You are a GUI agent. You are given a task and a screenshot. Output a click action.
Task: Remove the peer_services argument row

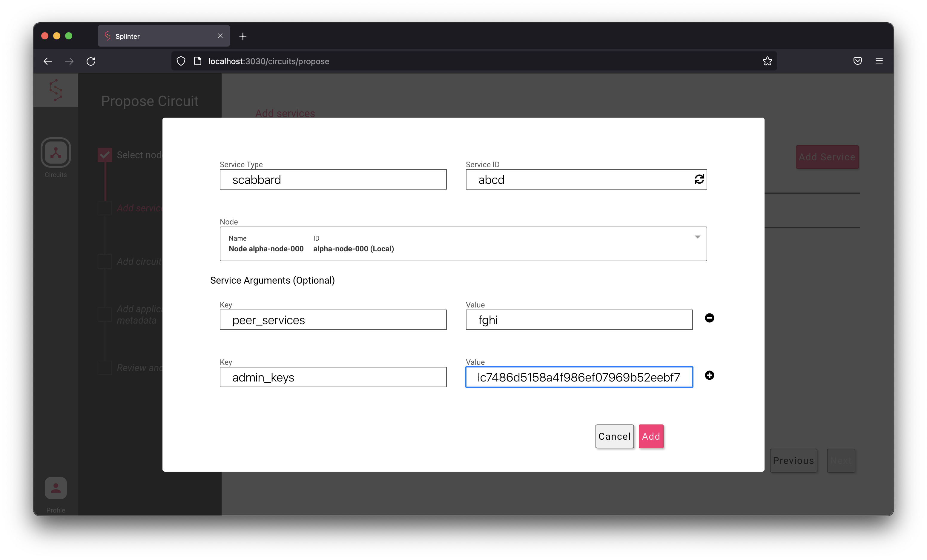point(709,318)
